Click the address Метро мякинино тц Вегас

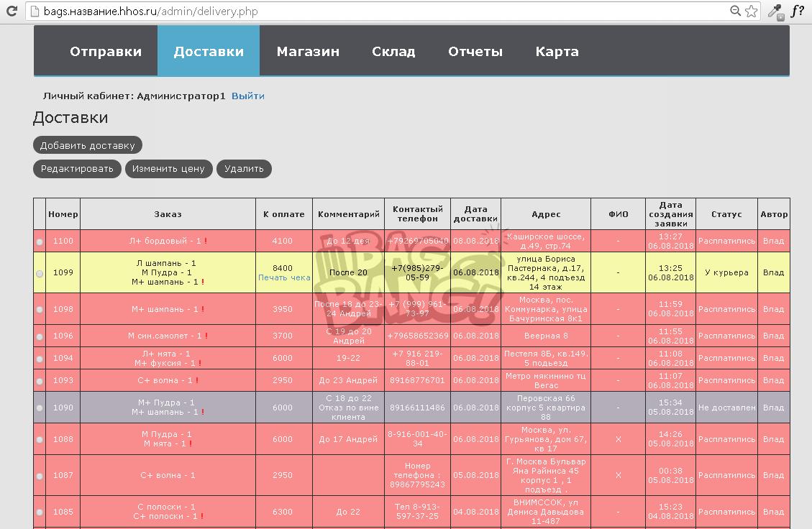pyautogui.click(x=546, y=380)
